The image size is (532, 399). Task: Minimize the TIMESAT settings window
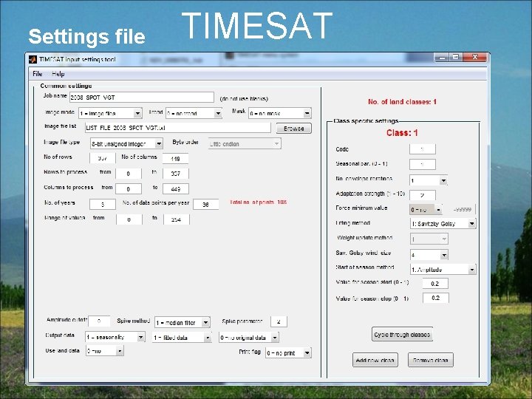[x=442, y=58]
